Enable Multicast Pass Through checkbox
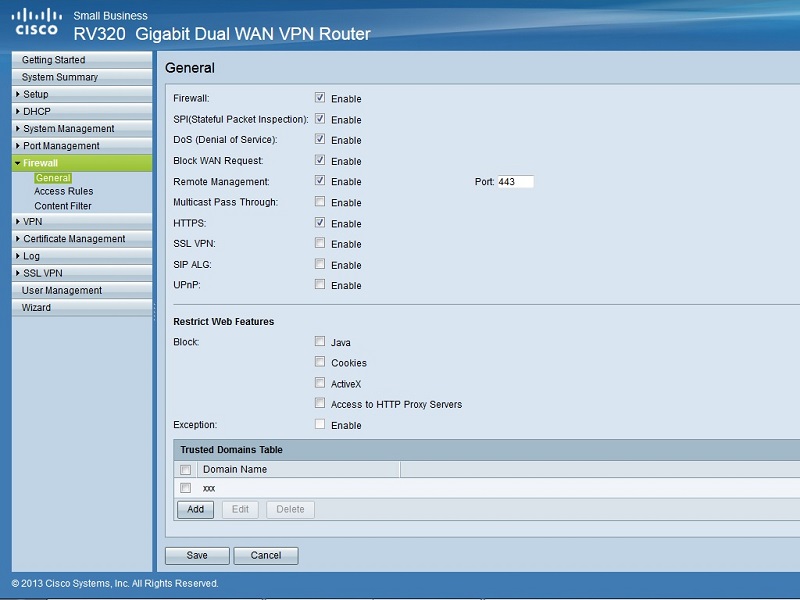This screenshot has width=800, height=600. pyautogui.click(x=320, y=202)
